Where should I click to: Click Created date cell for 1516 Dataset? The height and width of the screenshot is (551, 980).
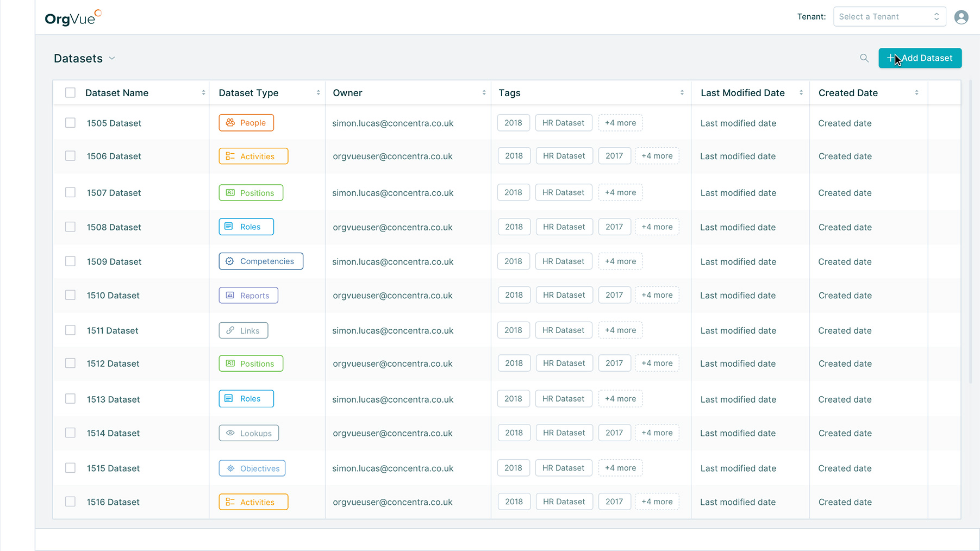(x=845, y=502)
